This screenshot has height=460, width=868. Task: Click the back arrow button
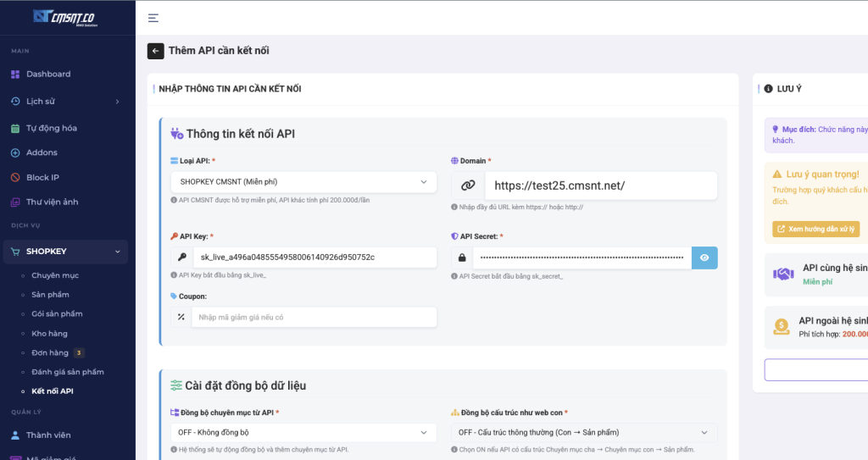click(155, 51)
